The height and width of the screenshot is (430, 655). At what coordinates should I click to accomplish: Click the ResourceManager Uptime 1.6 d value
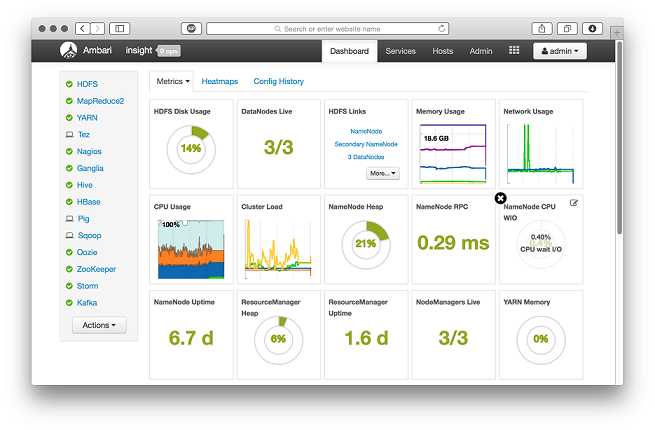[x=366, y=338]
